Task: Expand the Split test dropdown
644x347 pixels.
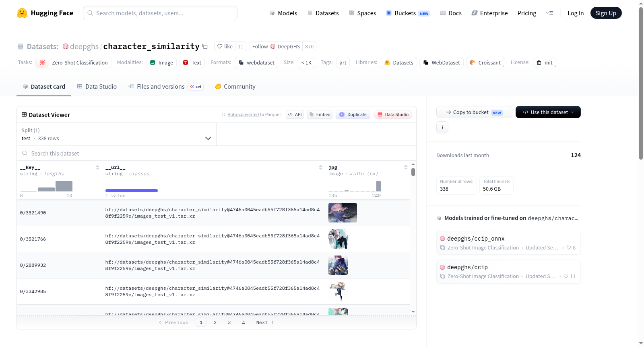Action: coord(117,134)
